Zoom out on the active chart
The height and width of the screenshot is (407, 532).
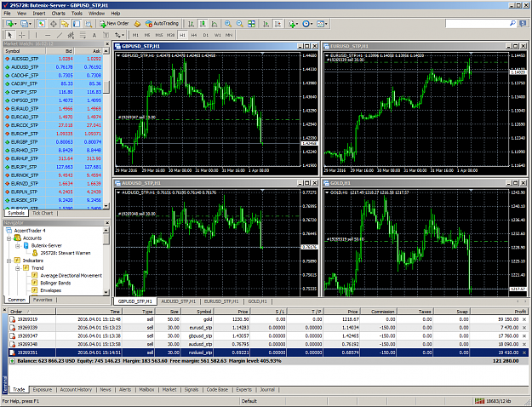point(239,24)
